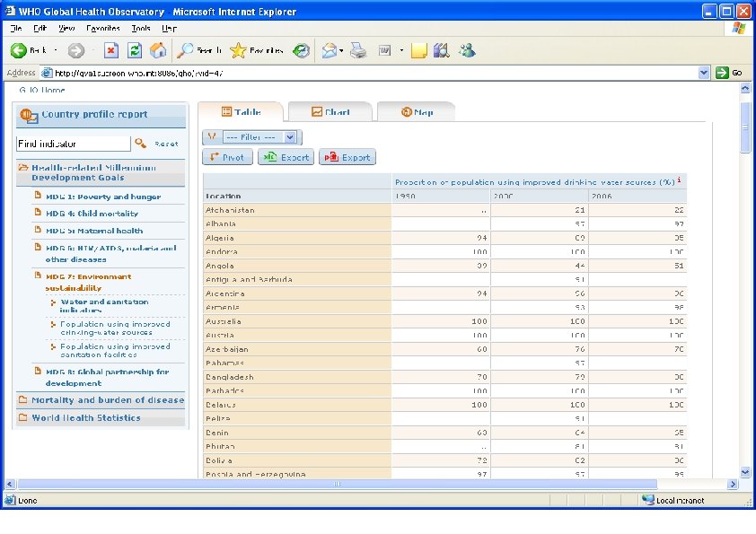Open the Research books icon
Image resolution: width=756 pixels, height=534 pixels.
coord(442,50)
